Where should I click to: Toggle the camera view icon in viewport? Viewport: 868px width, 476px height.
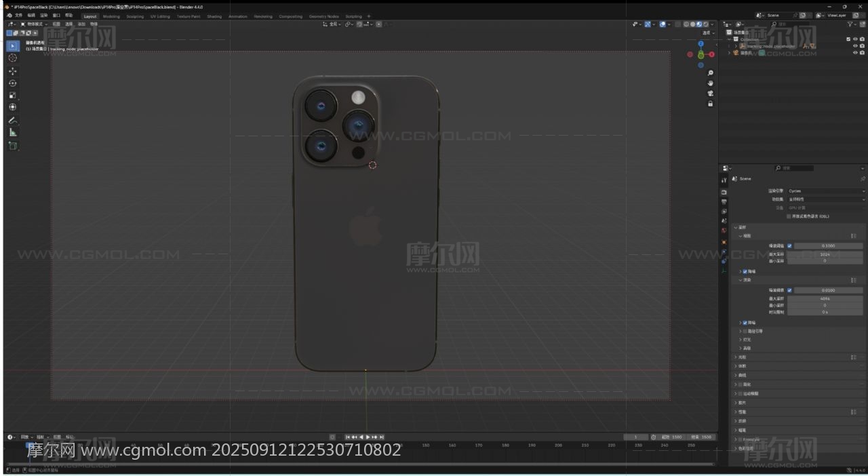pyautogui.click(x=710, y=94)
